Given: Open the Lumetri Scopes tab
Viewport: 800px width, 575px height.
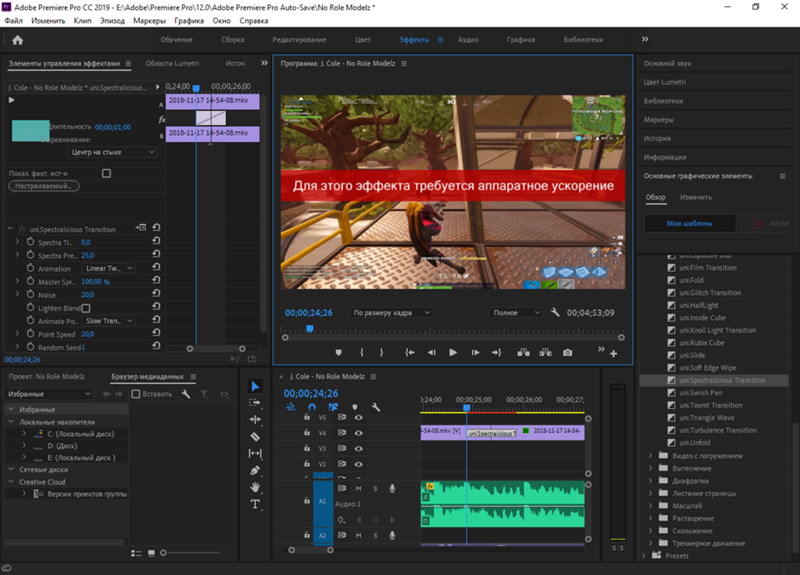Looking at the screenshot, I should point(172,63).
